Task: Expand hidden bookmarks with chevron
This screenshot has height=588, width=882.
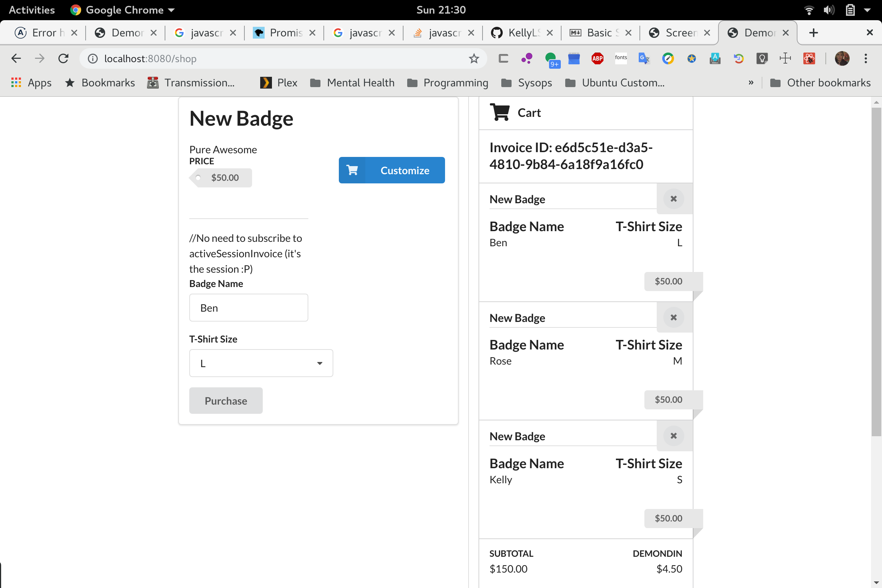Action: (x=751, y=82)
